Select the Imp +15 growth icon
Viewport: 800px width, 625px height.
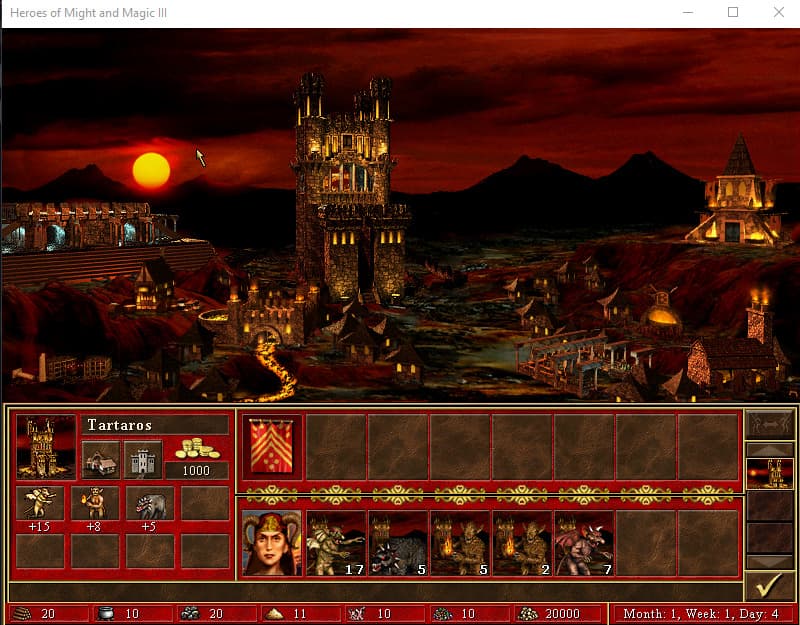click(38, 505)
